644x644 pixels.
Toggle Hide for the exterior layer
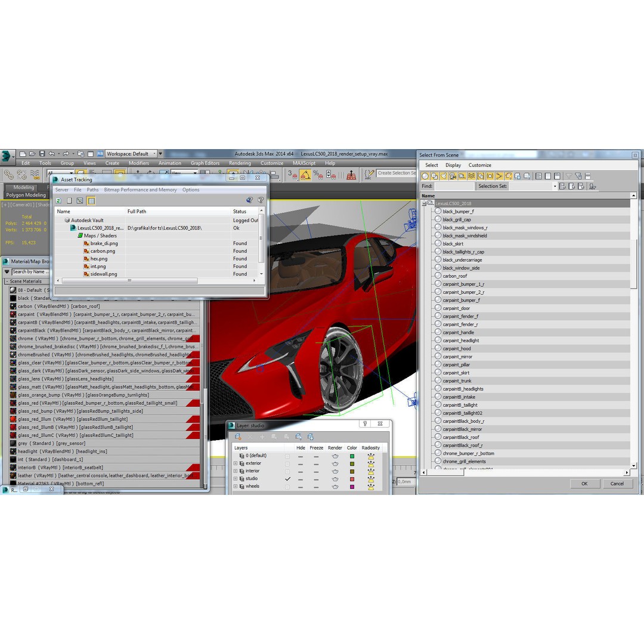click(x=301, y=464)
